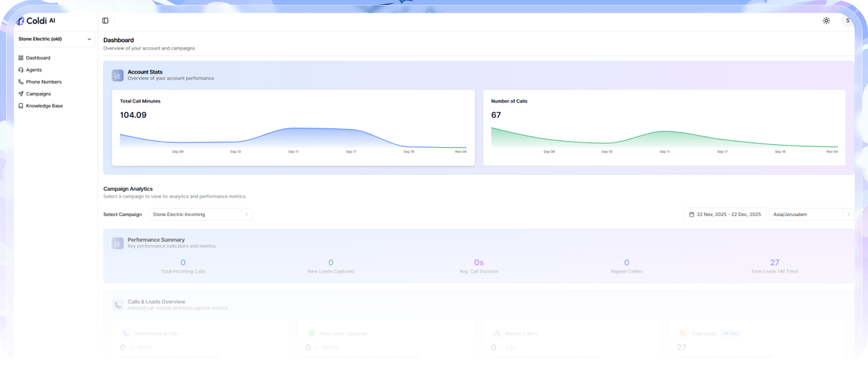Click the Calls & Leads Overview title
The width and height of the screenshot is (868, 367).
pos(156,302)
